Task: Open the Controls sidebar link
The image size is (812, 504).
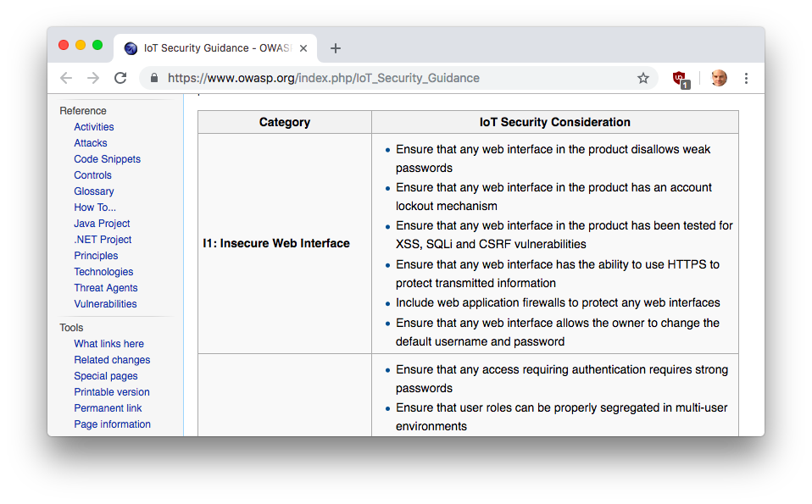Action: click(x=92, y=174)
